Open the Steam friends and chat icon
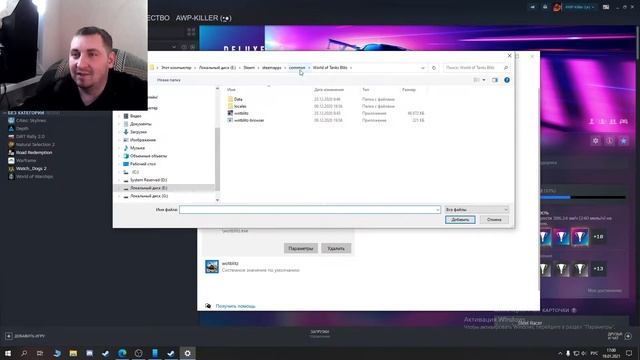 point(628,336)
